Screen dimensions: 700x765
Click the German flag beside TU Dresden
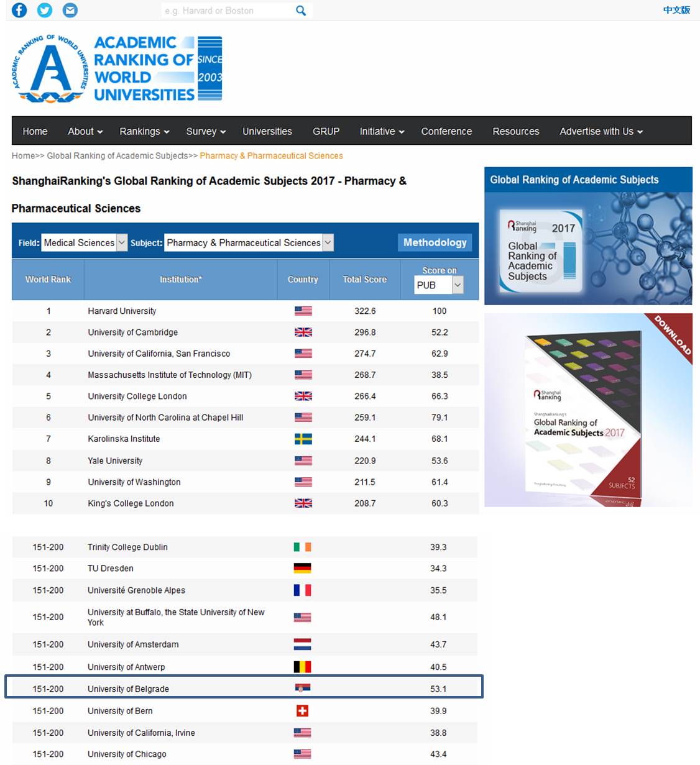[x=303, y=568]
